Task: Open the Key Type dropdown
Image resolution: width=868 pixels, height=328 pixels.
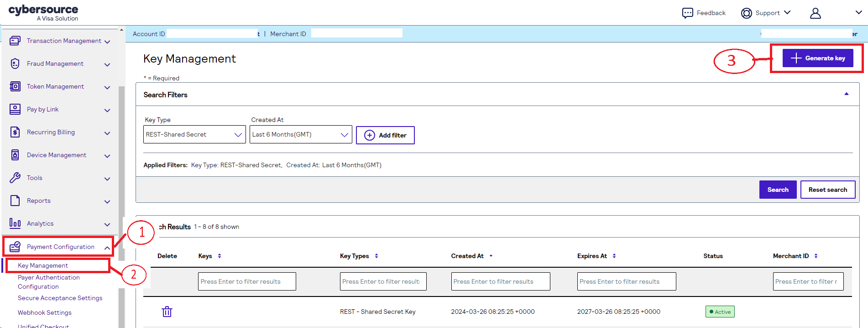Action: tap(194, 134)
